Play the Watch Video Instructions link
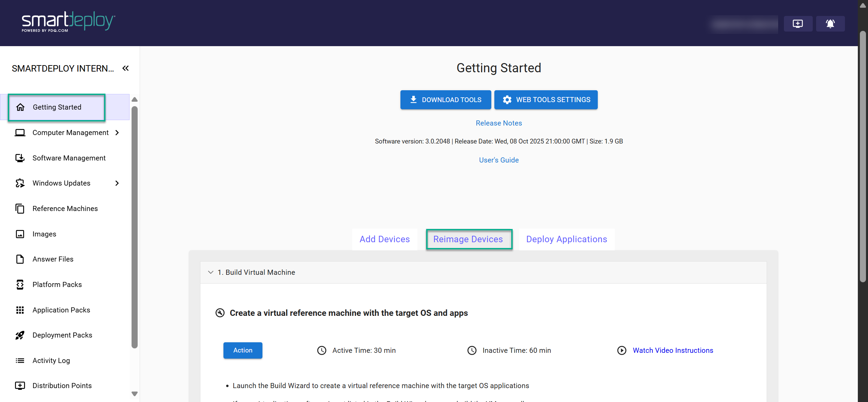This screenshot has height=402, width=868. point(673,350)
